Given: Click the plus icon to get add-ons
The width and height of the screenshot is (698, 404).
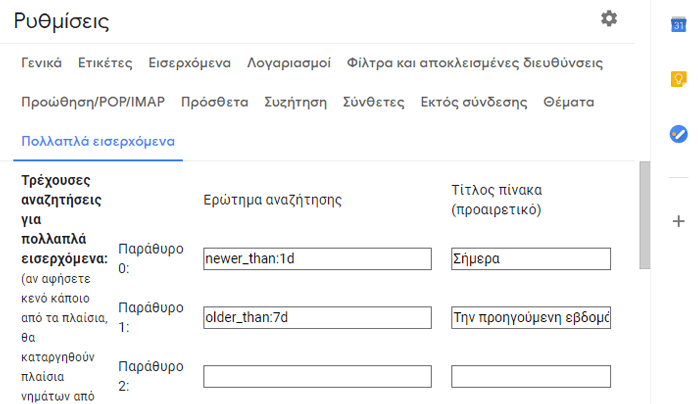Looking at the screenshot, I should (x=678, y=221).
